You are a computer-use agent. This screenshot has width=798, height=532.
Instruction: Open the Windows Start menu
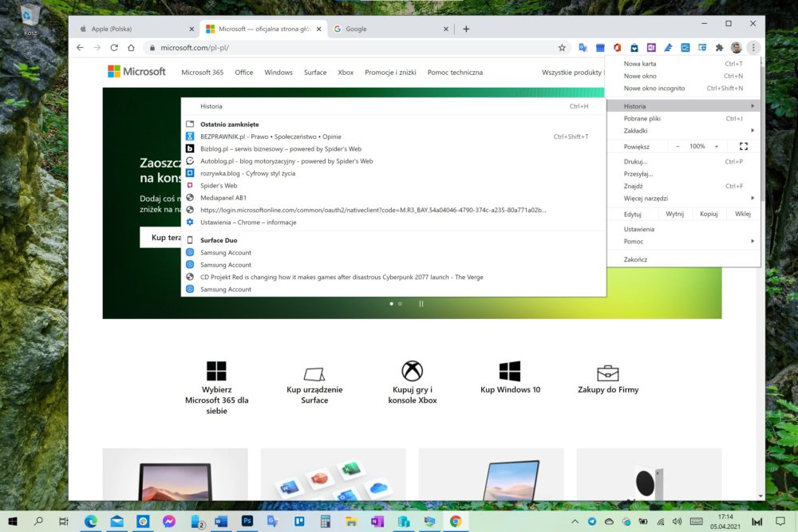(13, 522)
